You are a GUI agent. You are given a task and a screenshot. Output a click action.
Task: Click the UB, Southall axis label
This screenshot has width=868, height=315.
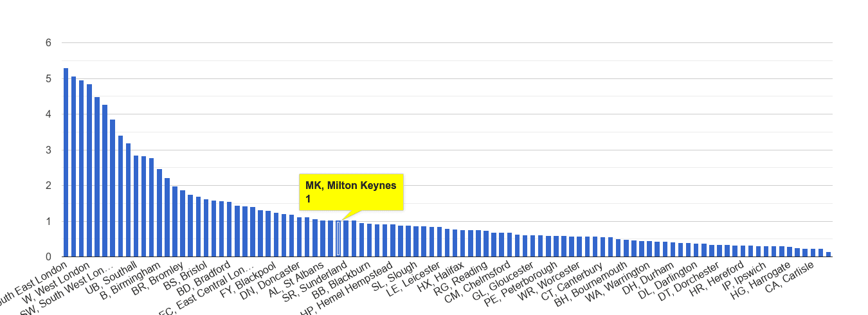pos(113,278)
